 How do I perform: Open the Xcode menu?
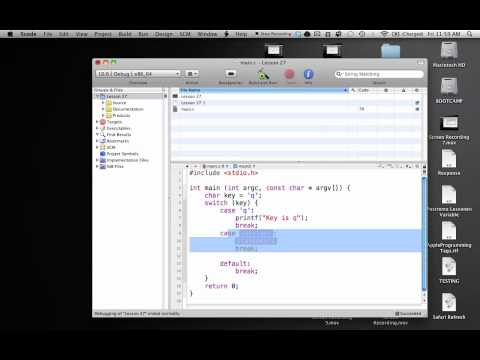click(28, 34)
